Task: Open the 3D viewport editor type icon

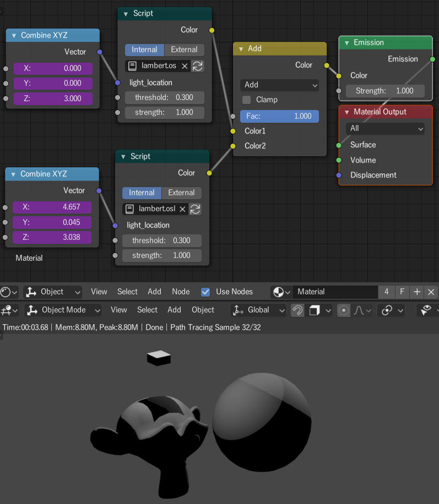Action: pyautogui.click(x=9, y=310)
